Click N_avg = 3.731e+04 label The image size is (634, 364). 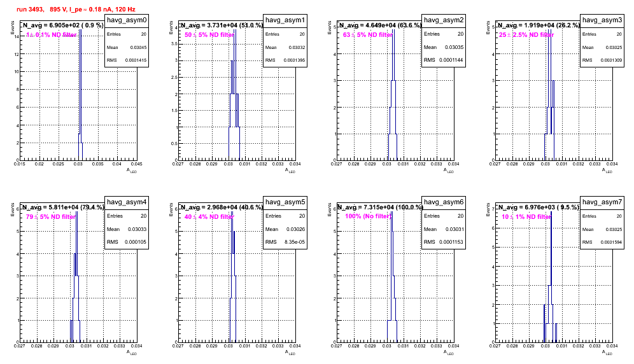click(221, 25)
